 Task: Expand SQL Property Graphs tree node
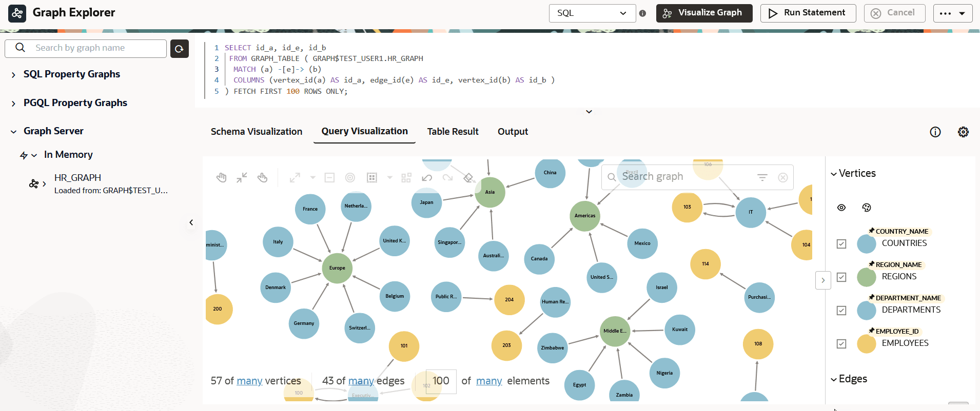click(x=13, y=75)
